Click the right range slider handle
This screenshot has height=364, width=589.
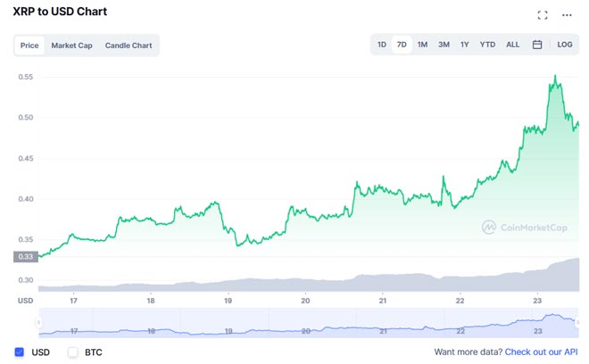(577, 322)
